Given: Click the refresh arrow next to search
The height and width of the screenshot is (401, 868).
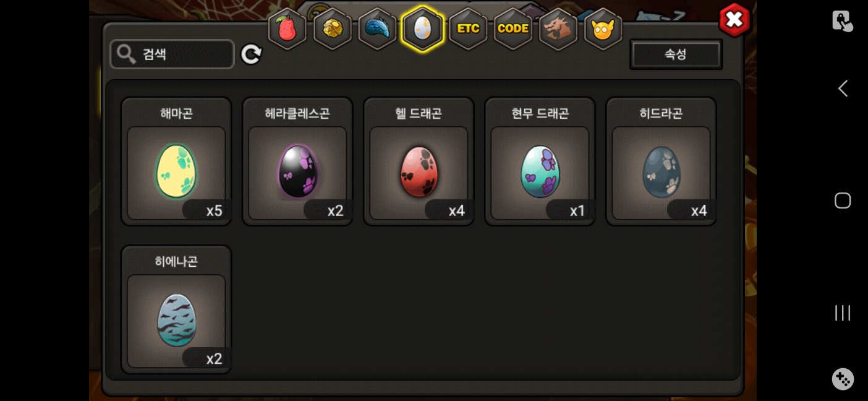Looking at the screenshot, I should coord(251,54).
